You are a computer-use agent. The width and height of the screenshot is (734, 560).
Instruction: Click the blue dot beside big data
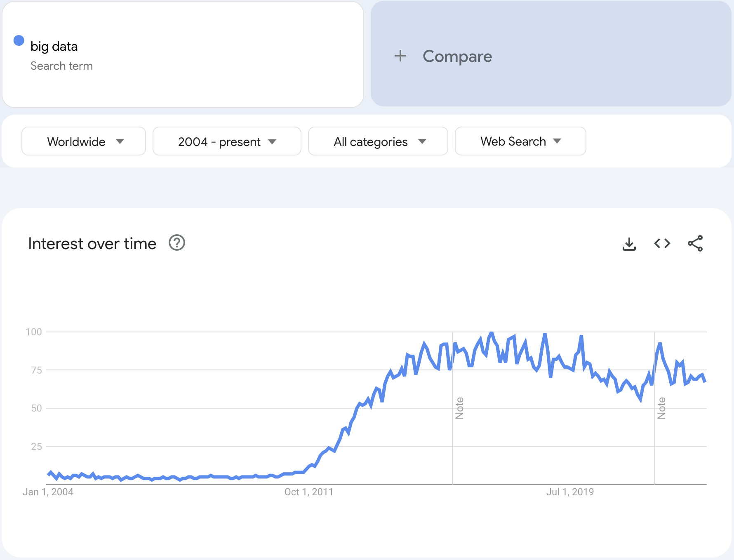pos(19,40)
